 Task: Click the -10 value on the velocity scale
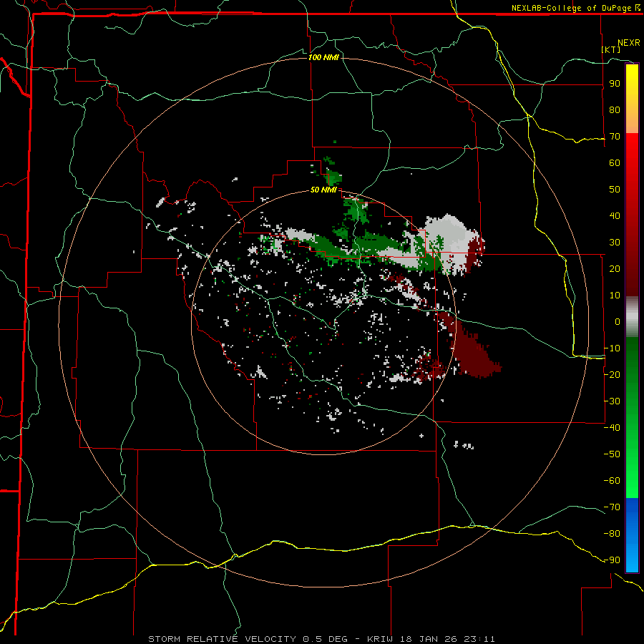[x=612, y=348]
